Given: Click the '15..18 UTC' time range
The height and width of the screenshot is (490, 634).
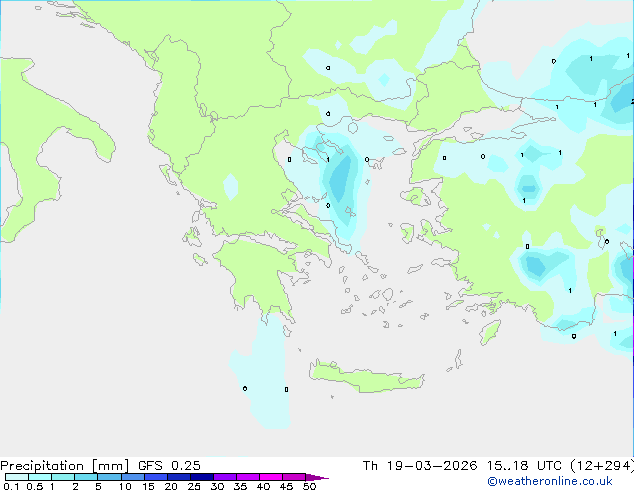Looking at the screenshot, I should tap(524, 466).
